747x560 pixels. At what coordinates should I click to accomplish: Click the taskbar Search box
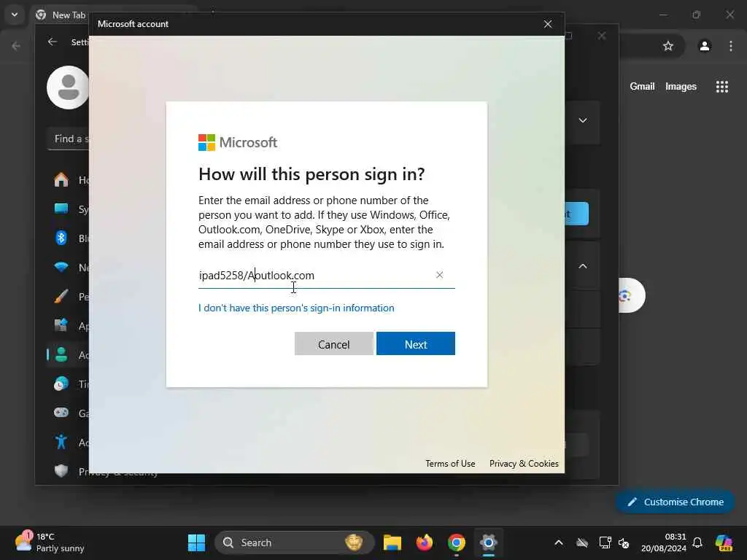click(295, 542)
